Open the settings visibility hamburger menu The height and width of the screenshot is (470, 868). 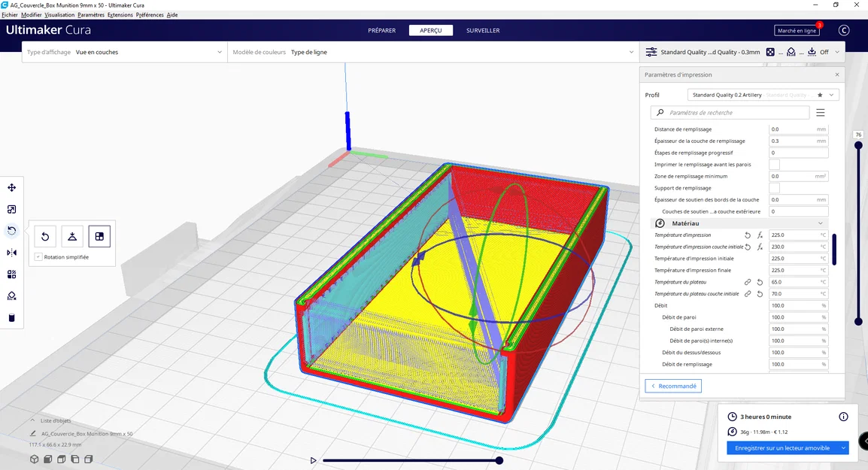pyautogui.click(x=821, y=112)
